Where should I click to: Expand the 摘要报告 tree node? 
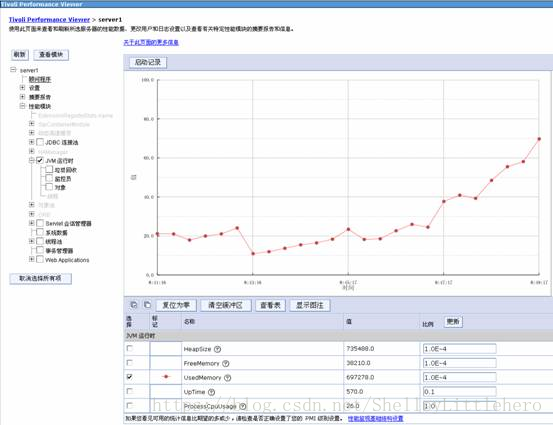(x=22, y=96)
